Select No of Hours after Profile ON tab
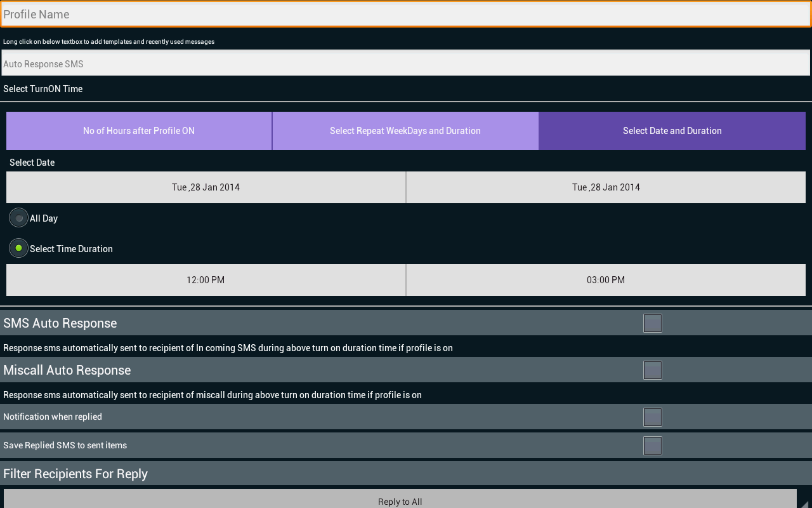Screen dimensions: 812x508 (139, 131)
